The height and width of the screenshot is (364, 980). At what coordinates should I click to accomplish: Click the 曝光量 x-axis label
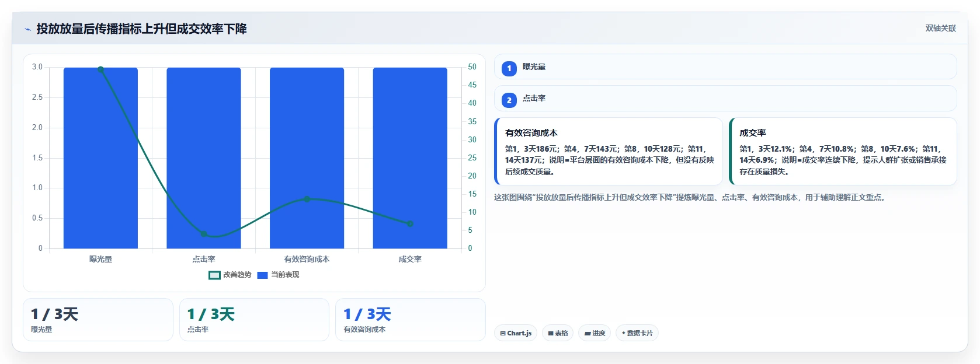point(100,259)
